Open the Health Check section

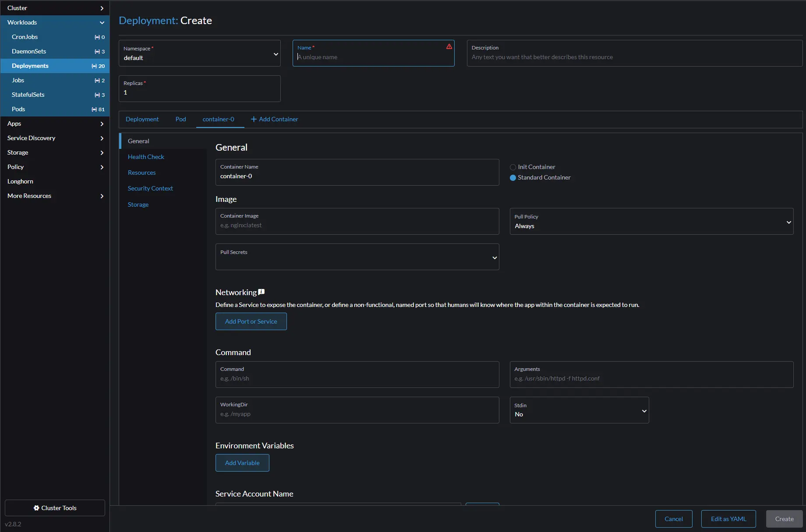(146, 157)
